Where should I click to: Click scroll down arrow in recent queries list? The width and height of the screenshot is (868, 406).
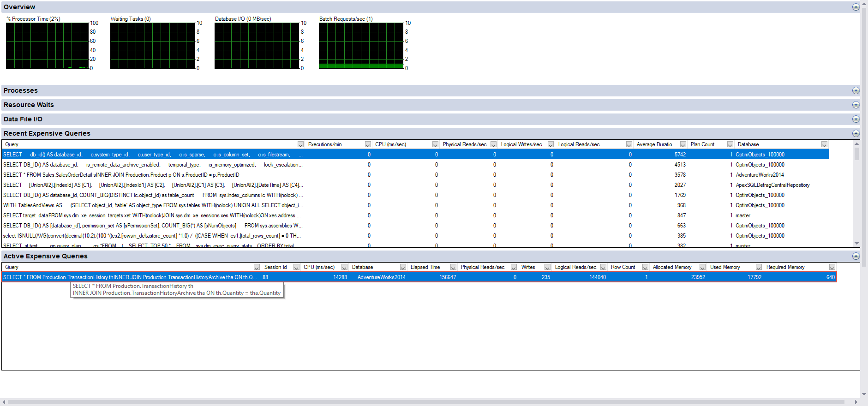856,244
